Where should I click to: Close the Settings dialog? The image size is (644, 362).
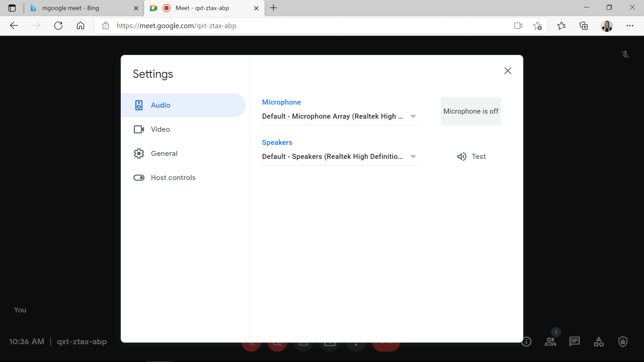[x=508, y=71]
